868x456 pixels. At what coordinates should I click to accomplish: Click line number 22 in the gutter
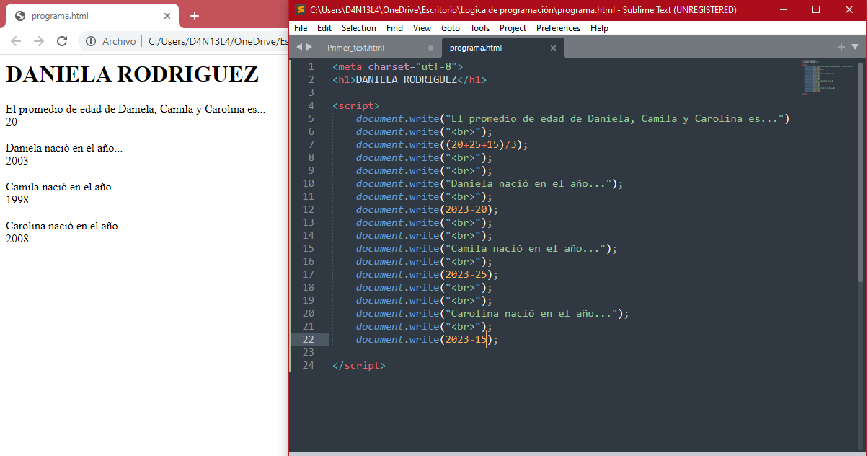308,339
